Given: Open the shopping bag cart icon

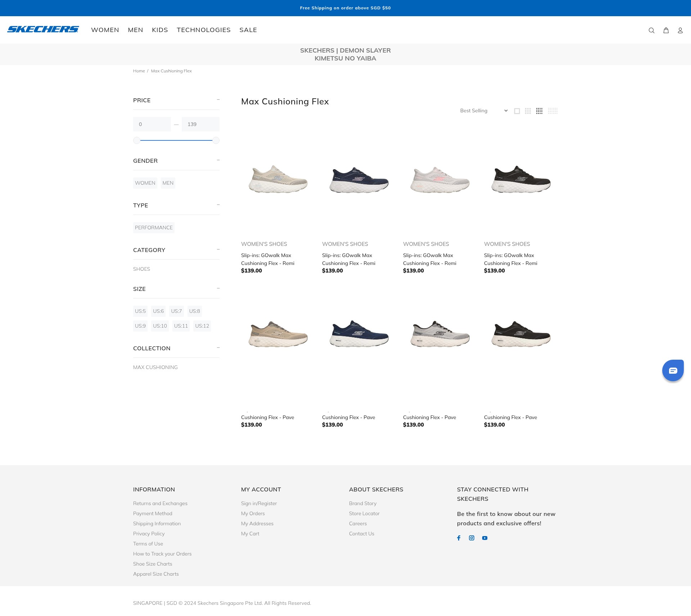Looking at the screenshot, I should [x=666, y=31].
